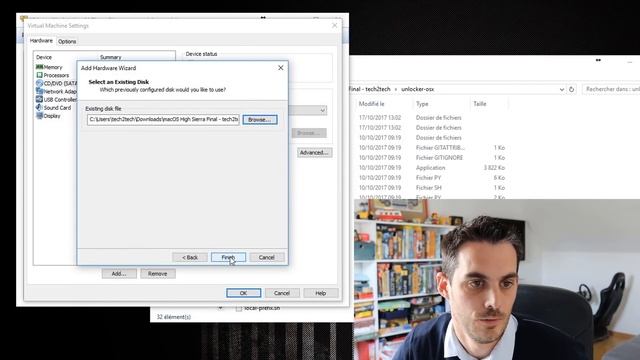Select the Display row in device list
640x360 pixels.
(x=52, y=116)
